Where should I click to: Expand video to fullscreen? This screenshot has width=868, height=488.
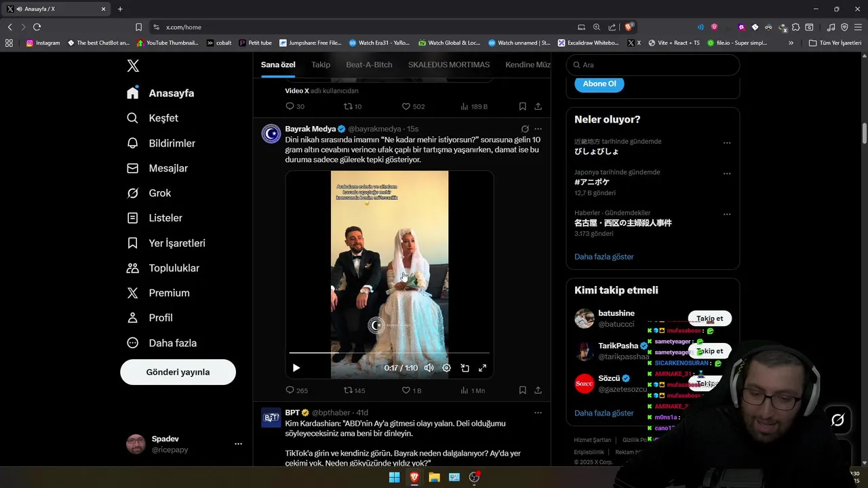483,368
